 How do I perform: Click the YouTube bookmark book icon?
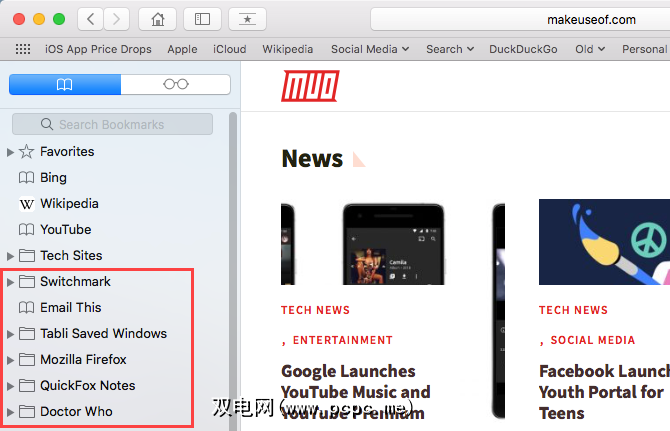click(x=26, y=230)
